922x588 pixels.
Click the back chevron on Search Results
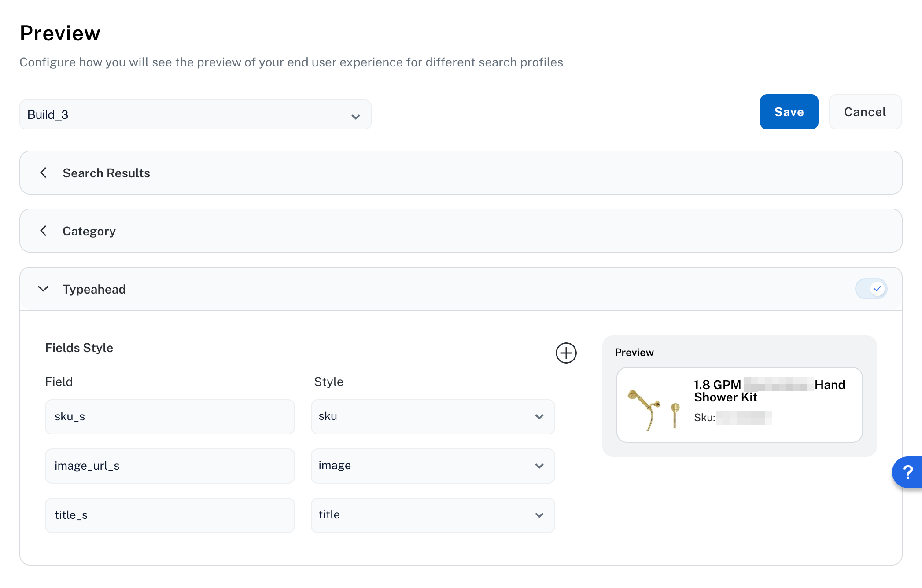[x=44, y=173]
